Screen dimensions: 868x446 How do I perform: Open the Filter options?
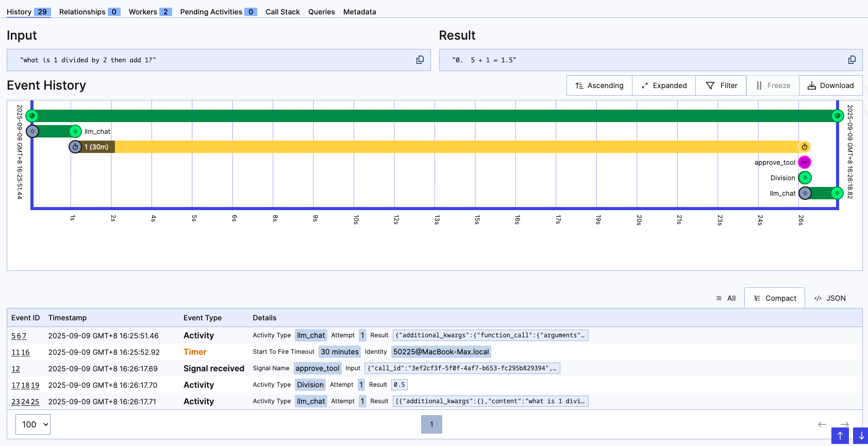click(x=721, y=85)
